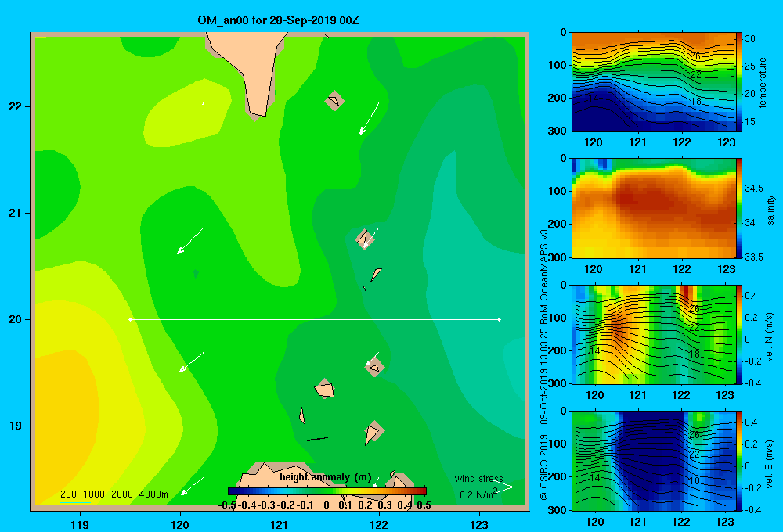Image resolution: width=783 pixels, height=532 pixels.
Task: Click the "30" tick on temperature color bar
Action: pyautogui.click(x=750, y=39)
